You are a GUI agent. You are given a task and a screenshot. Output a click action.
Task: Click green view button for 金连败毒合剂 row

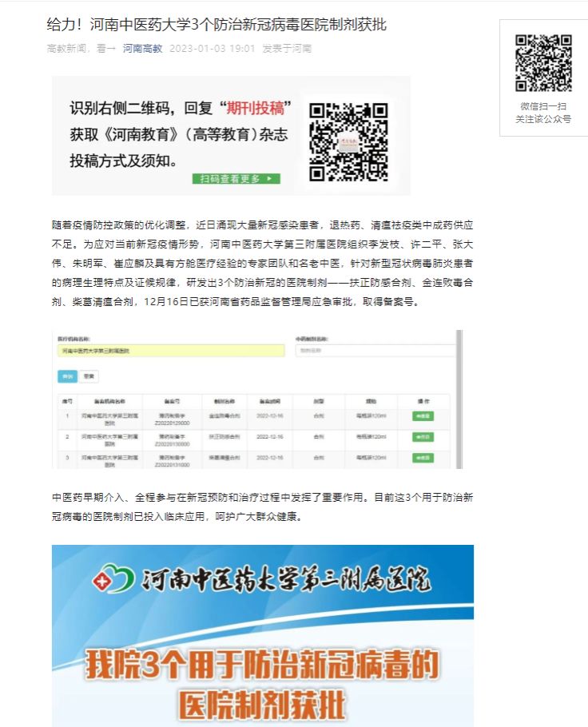tap(423, 416)
